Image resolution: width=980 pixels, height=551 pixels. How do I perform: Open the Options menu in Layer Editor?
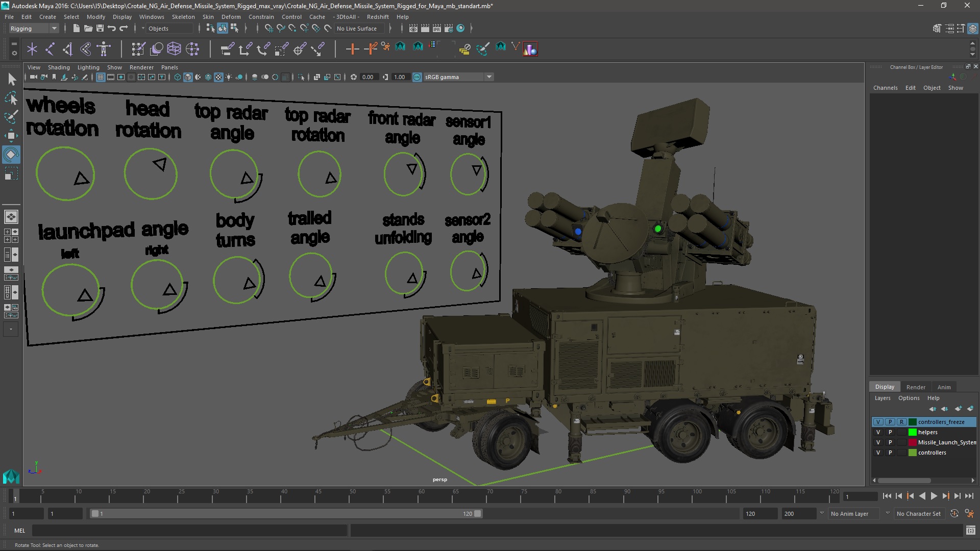pyautogui.click(x=909, y=398)
